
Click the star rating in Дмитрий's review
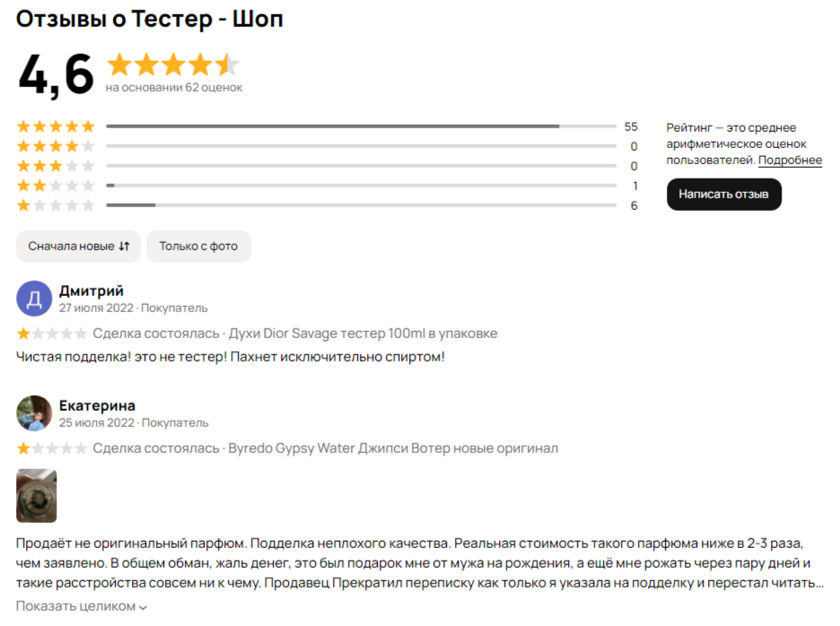point(52,334)
